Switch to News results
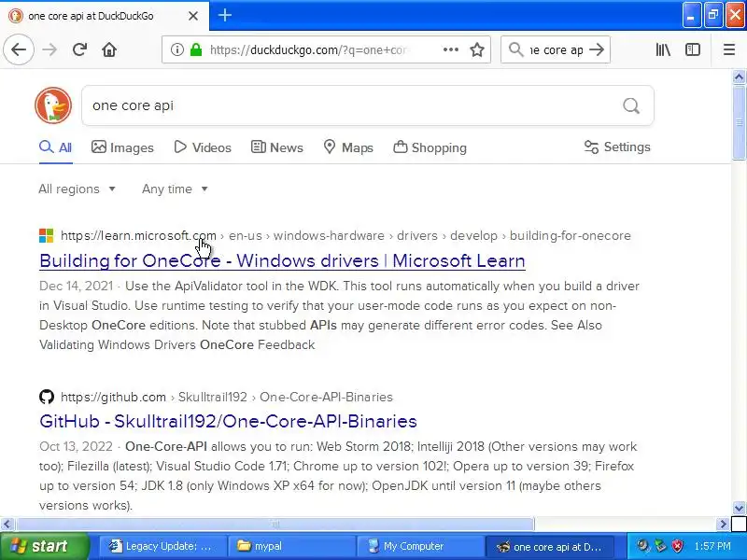747x560 pixels. click(276, 147)
